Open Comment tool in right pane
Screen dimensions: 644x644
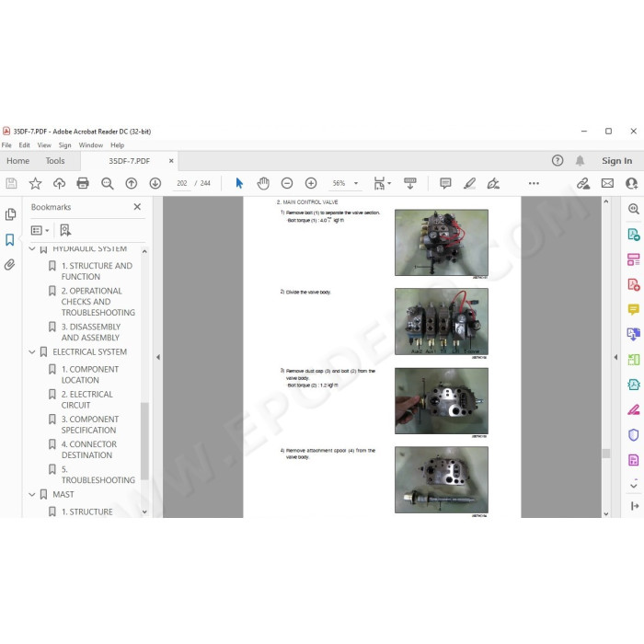[x=633, y=309]
